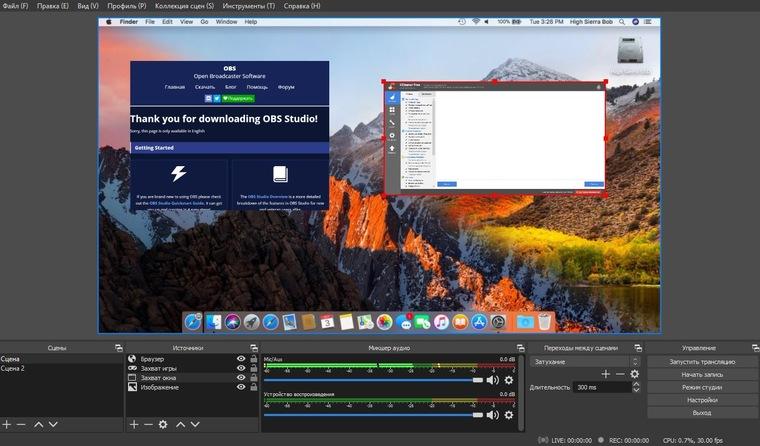Open the Справка (H) menu
Image resolution: width=760 pixels, height=446 pixels.
[302, 6]
